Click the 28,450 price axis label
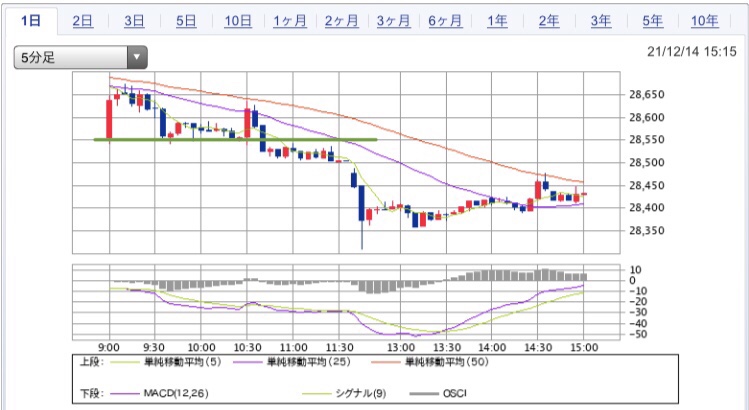This screenshot has width=749, height=410. tap(647, 185)
